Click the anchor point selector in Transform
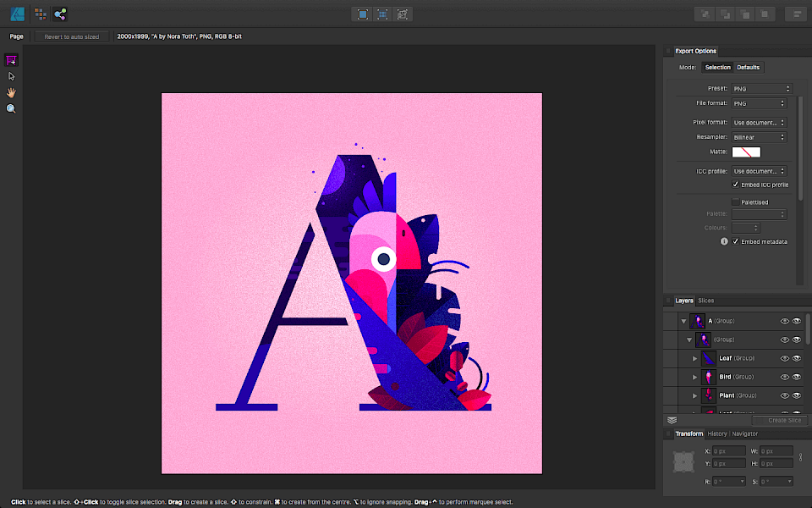Image resolution: width=812 pixels, height=508 pixels. (x=683, y=461)
